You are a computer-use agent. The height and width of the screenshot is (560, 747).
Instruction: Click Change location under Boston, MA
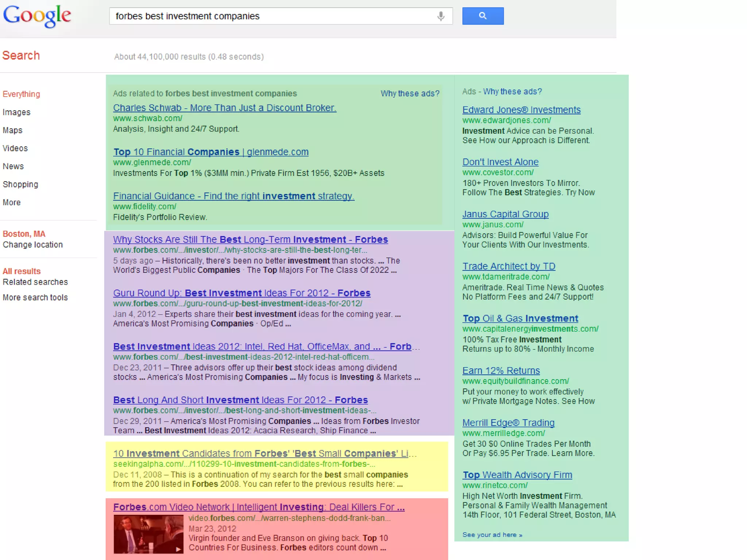point(33,245)
